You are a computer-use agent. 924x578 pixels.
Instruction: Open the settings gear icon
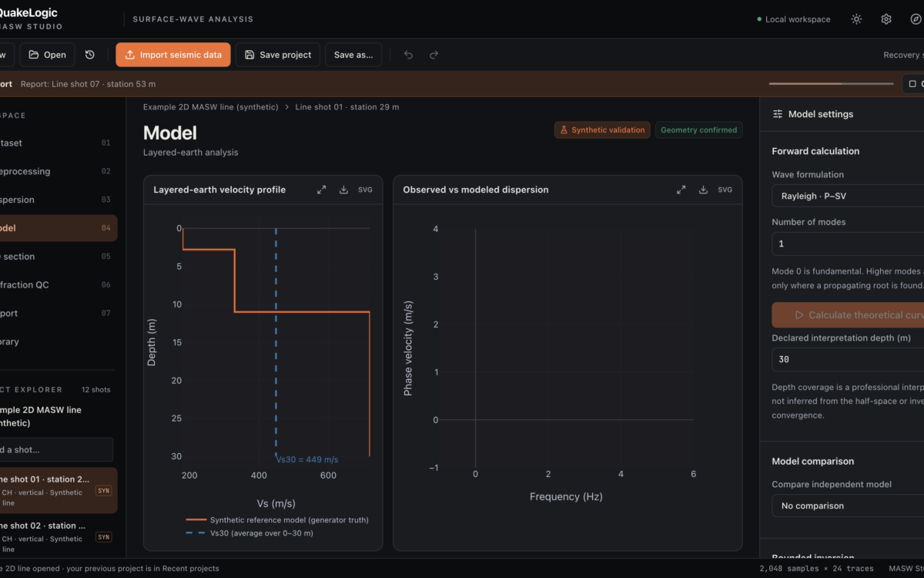pyautogui.click(x=886, y=19)
